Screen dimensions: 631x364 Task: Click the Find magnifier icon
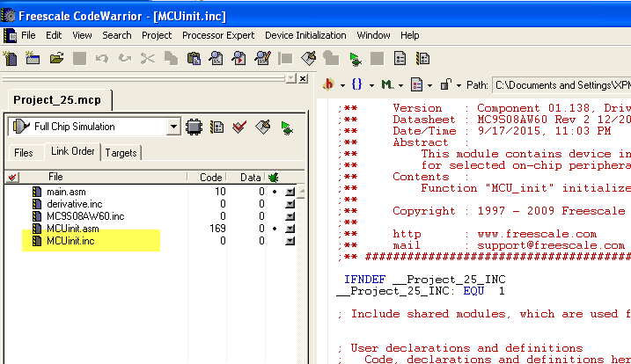click(x=216, y=59)
